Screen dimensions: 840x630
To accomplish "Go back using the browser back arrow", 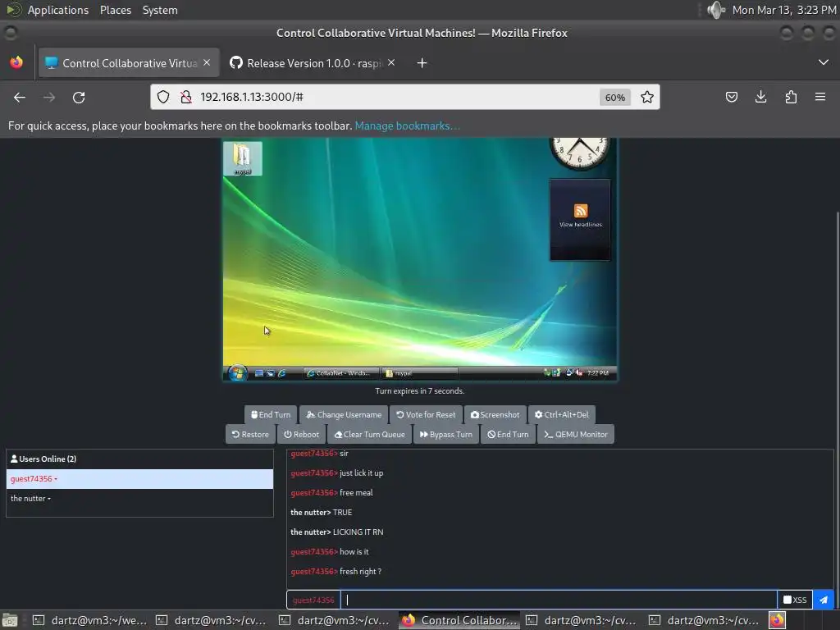I will 20,97.
